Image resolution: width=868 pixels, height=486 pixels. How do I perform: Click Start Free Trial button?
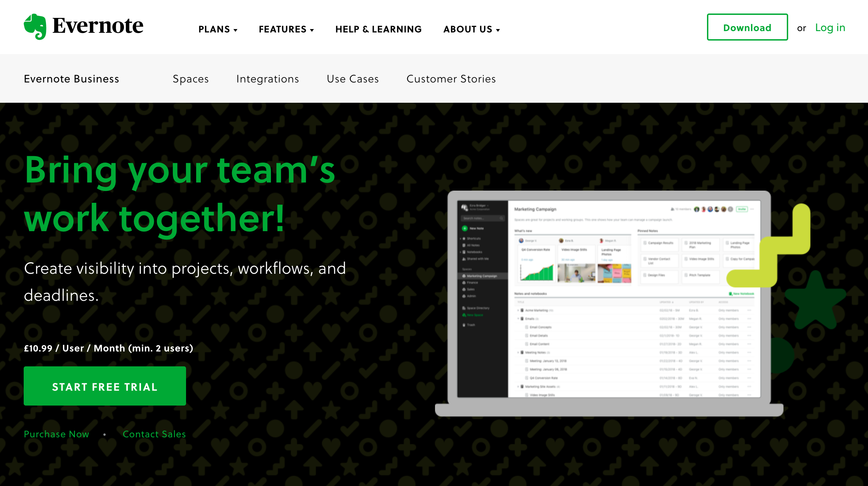pyautogui.click(x=105, y=386)
